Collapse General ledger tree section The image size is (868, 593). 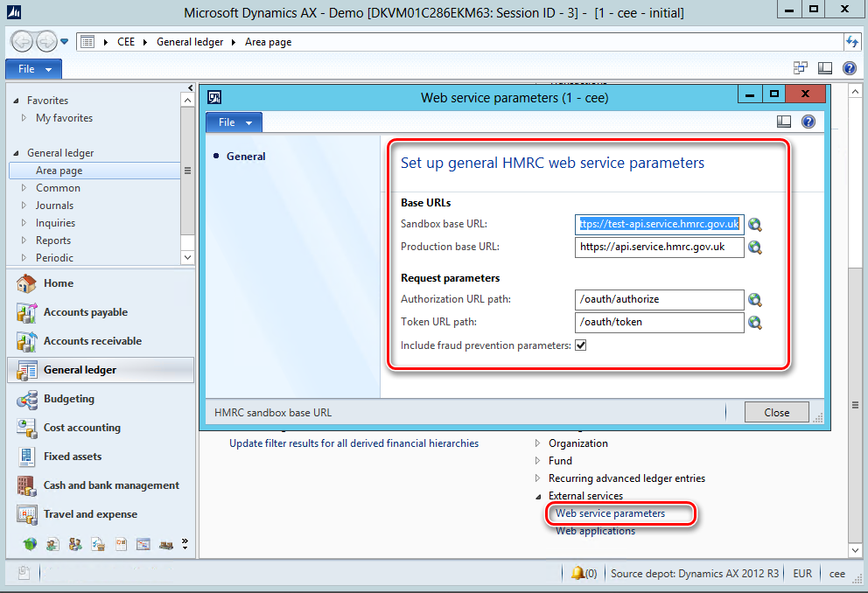16,153
